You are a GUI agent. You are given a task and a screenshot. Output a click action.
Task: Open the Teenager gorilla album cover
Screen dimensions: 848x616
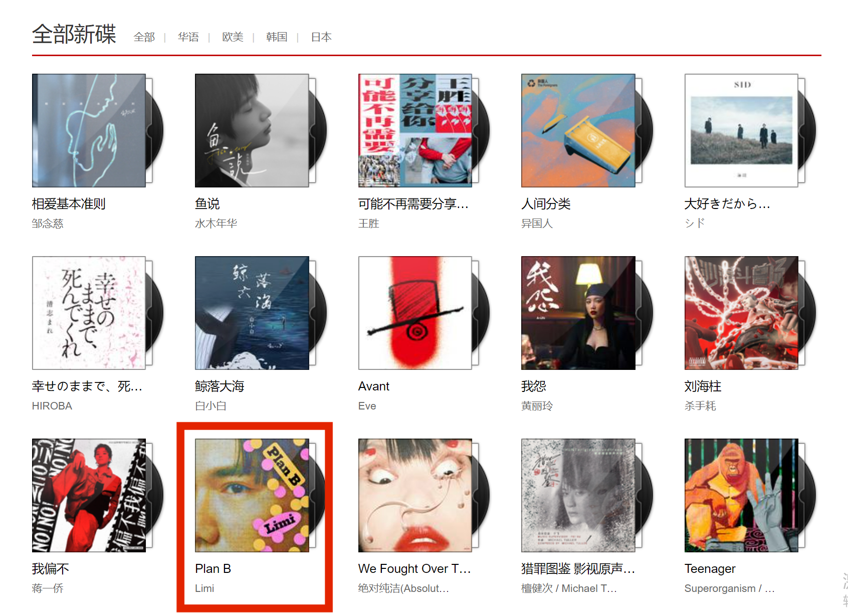tap(741, 495)
